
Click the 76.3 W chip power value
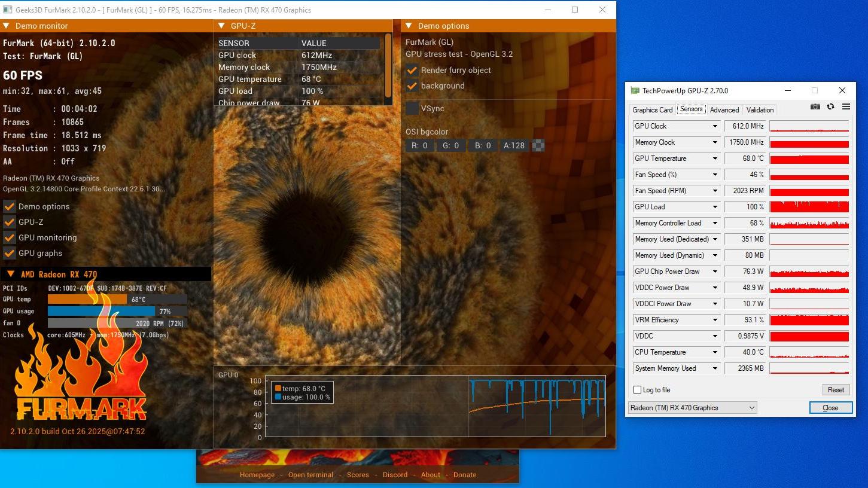coord(746,272)
